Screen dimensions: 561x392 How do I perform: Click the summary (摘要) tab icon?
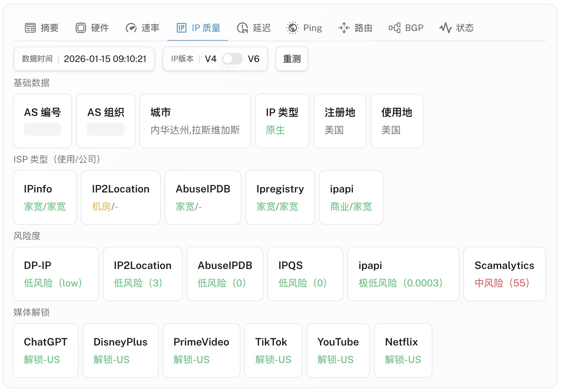(x=30, y=28)
